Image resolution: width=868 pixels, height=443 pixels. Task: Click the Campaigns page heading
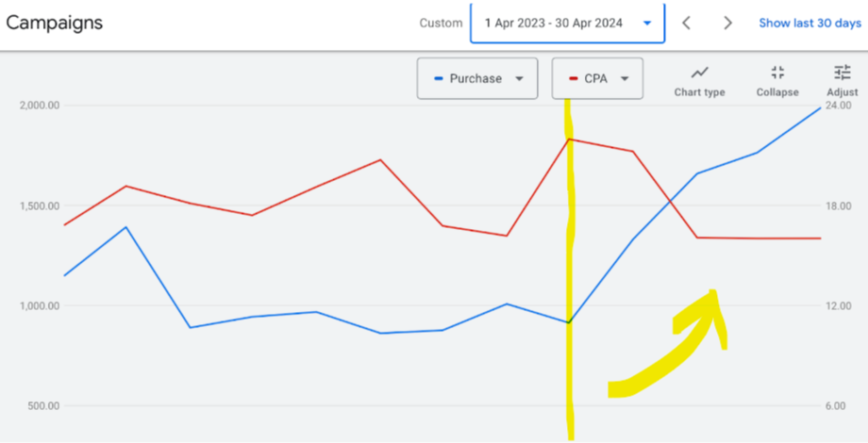[x=55, y=22]
